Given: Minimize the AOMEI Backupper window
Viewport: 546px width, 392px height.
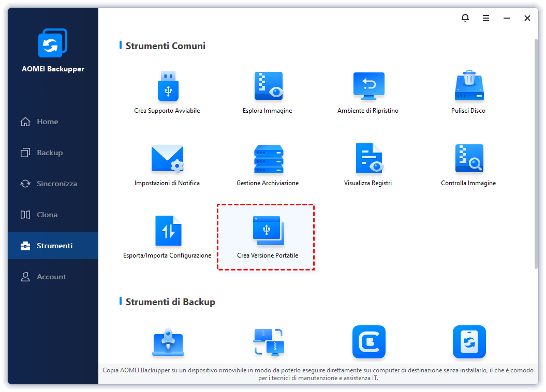Looking at the screenshot, I should 507,18.
